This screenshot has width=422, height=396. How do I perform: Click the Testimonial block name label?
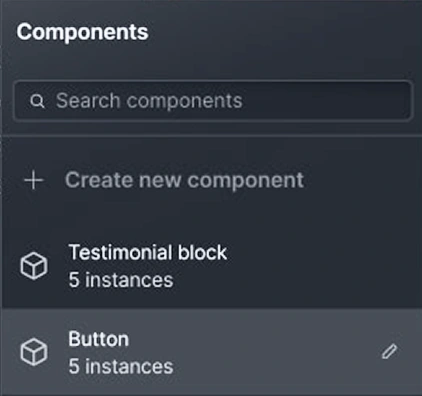148,252
